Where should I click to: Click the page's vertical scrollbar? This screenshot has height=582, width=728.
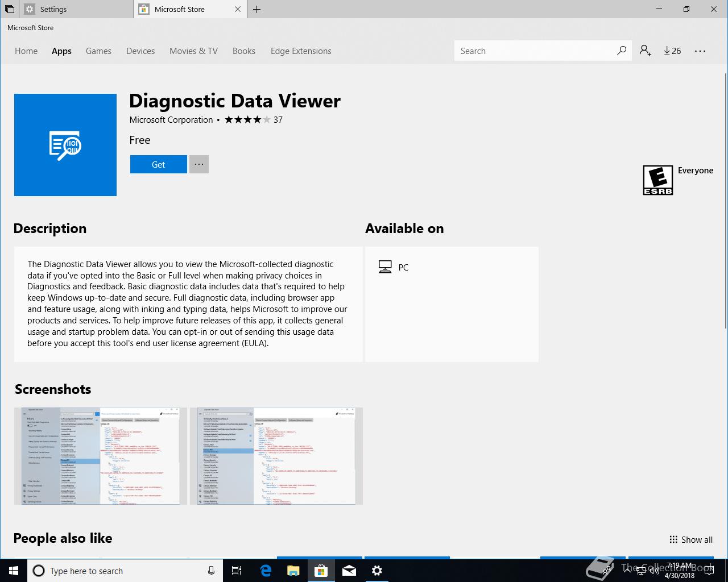coord(726,201)
